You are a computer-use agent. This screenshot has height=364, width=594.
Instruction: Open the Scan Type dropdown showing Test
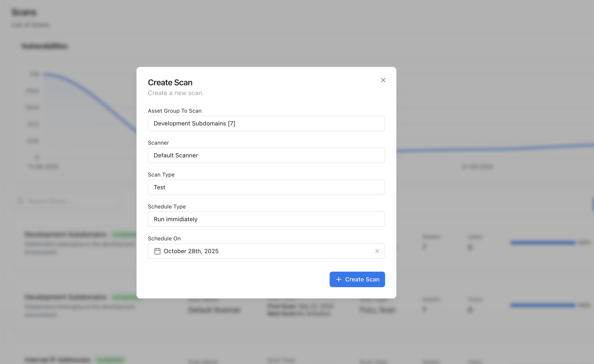point(266,187)
